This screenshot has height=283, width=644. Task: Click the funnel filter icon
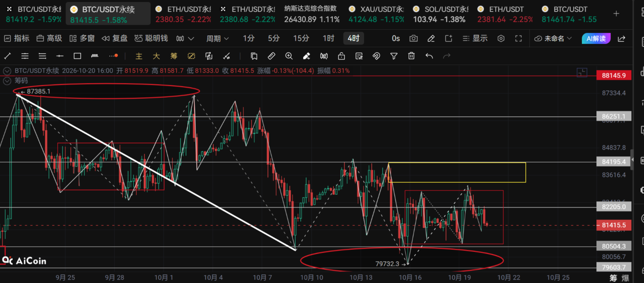click(394, 56)
